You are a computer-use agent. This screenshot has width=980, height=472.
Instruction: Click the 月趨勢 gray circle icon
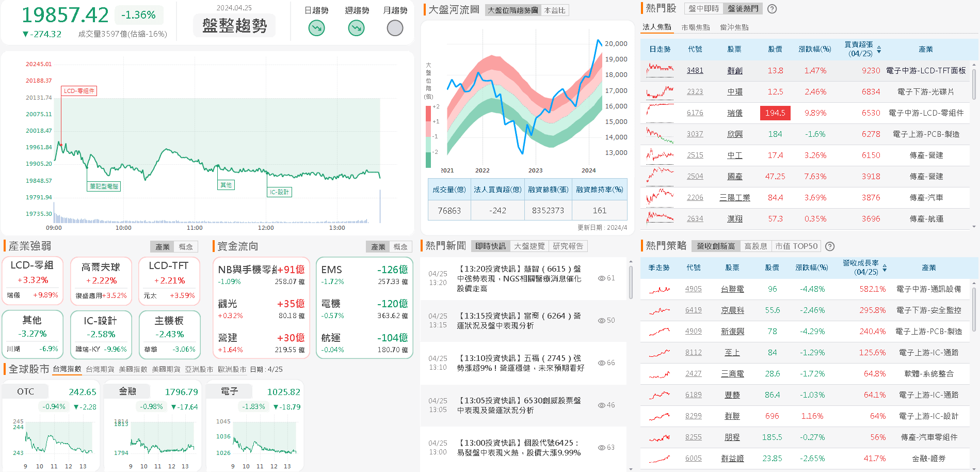click(x=395, y=28)
